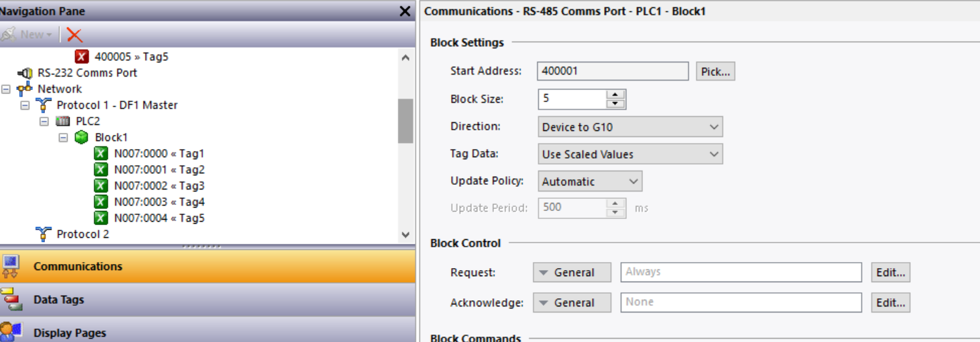Select the PLC2 device icon
This screenshot has height=342, width=980.
(63, 121)
